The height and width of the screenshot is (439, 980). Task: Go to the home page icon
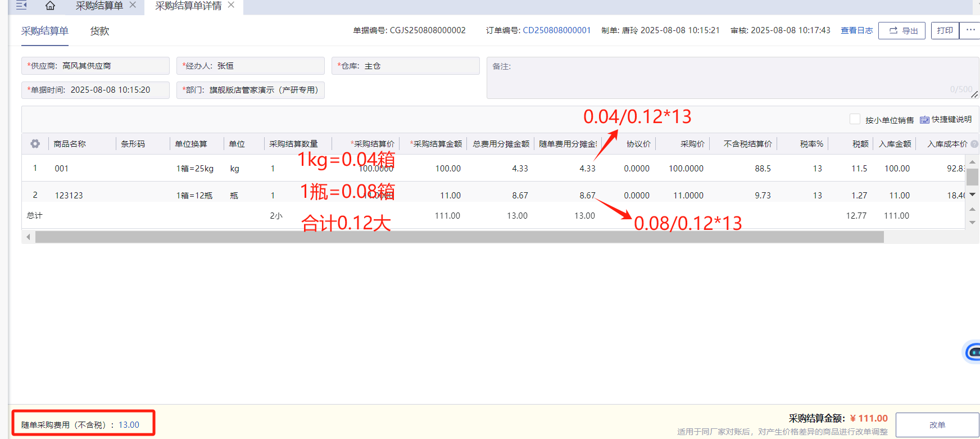pyautogui.click(x=50, y=6)
